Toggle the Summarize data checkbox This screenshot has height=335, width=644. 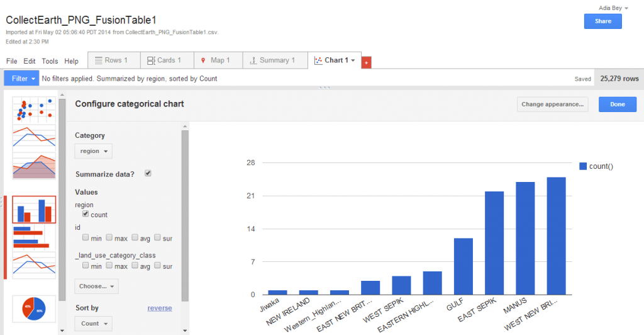coord(148,173)
